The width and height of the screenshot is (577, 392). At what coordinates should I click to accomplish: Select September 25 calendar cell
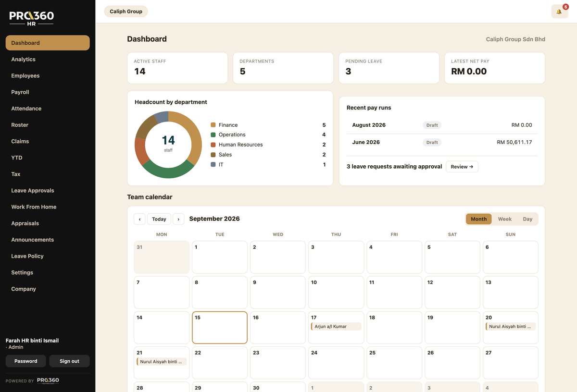coord(394,363)
